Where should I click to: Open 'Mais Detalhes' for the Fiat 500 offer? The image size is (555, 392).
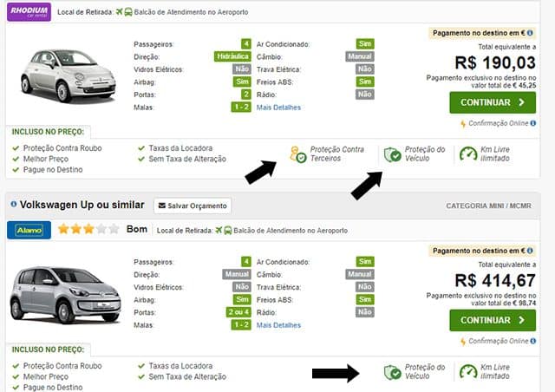coord(278,108)
